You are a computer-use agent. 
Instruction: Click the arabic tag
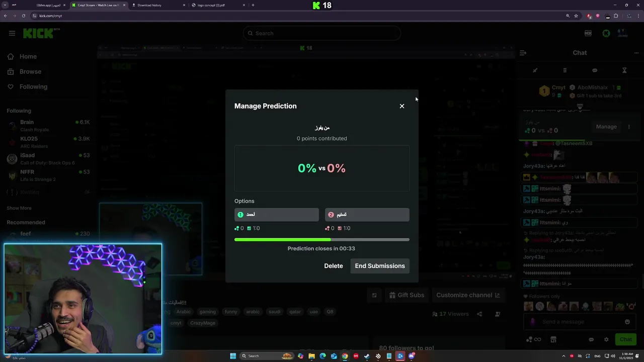253,312
